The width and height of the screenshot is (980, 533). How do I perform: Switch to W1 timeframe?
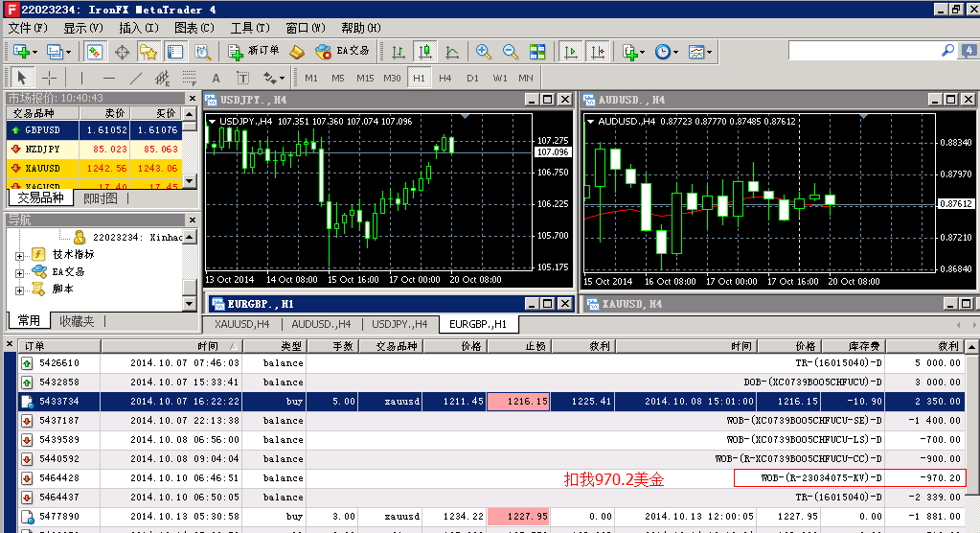tap(500, 78)
